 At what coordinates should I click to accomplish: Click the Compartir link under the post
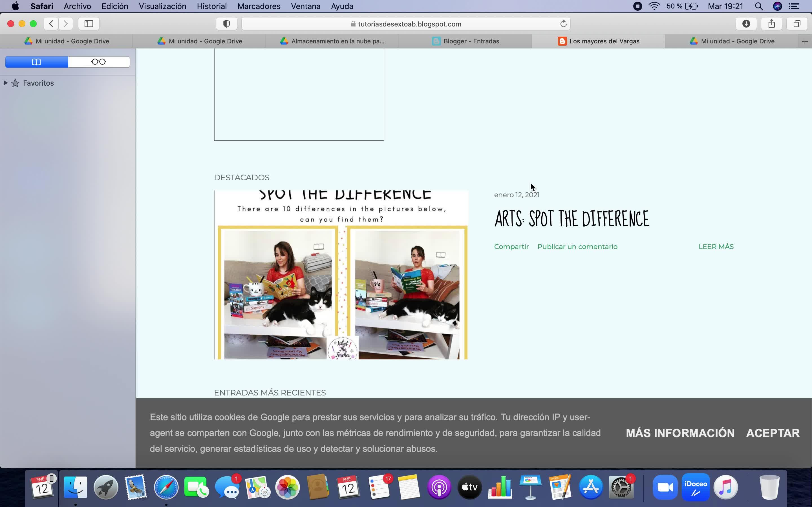tap(511, 247)
